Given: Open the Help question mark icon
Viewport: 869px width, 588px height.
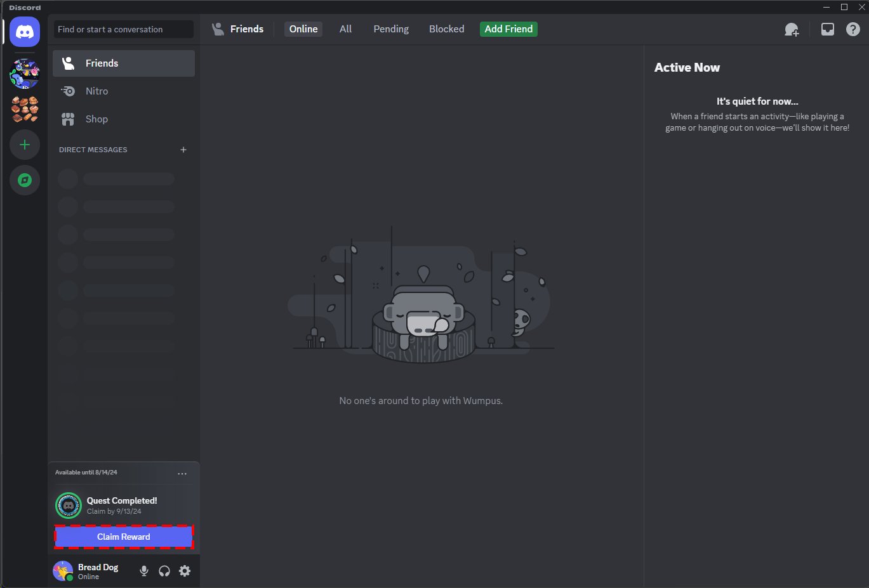Looking at the screenshot, I should click(x=853, y=29).
